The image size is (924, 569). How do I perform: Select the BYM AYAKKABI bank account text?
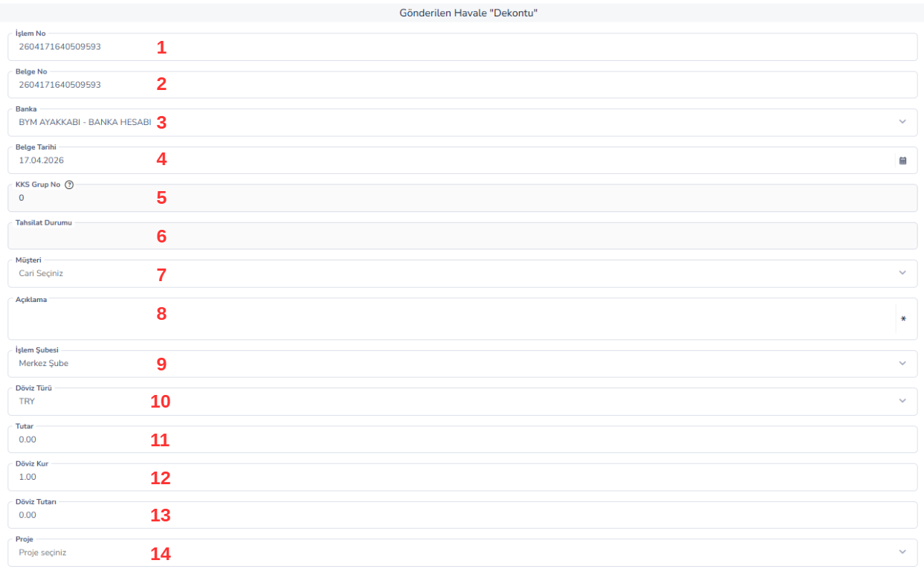85,122
